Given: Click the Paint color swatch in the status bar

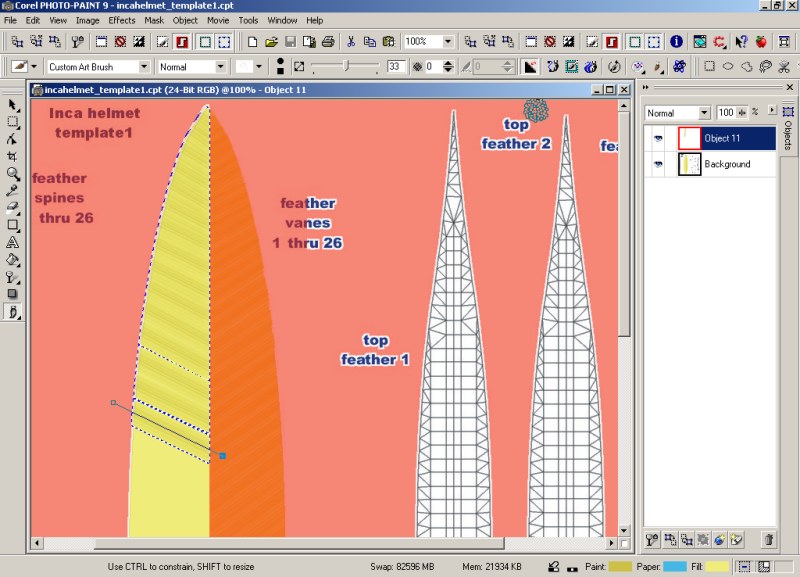Looking at the screenshot, I should pyautogui.click(x=620, y=567).
